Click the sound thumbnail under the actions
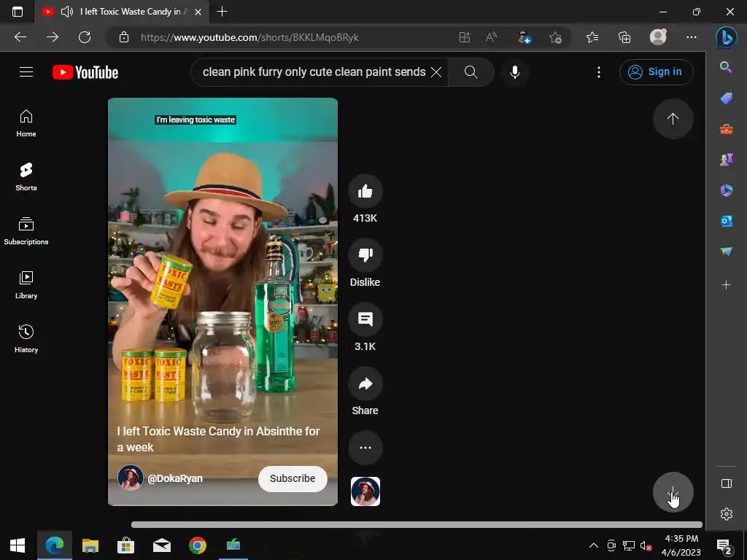747x560 pixels. point(365,491)
